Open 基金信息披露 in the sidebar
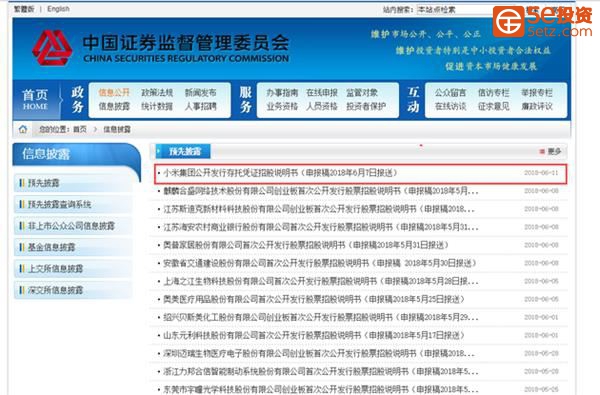 [73, 247]
